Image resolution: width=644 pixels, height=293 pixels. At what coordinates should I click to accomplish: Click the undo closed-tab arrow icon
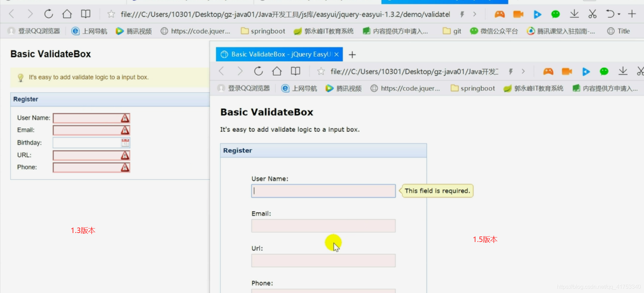pos(610,14)
